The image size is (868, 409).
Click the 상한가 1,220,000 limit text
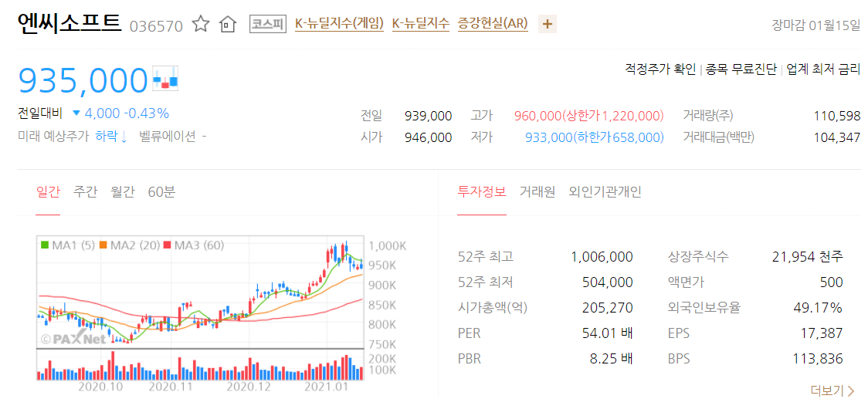coord(613,117)
